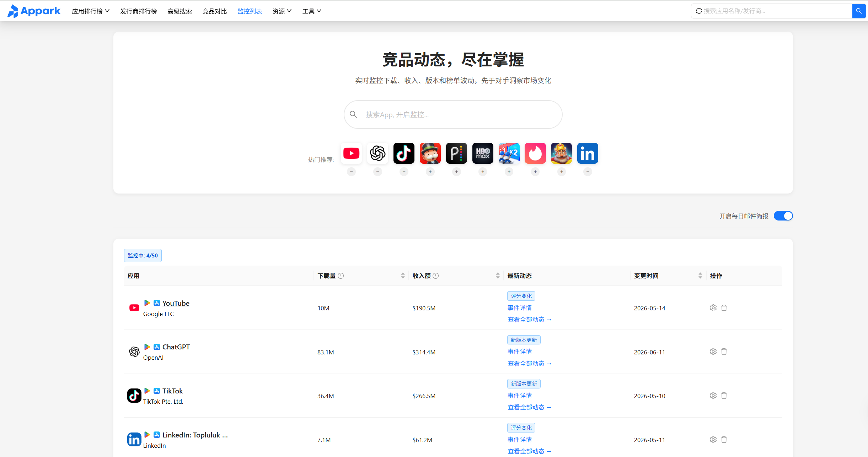Screen dimensions: 868x457
Task: Select the Peacock recommended app icon
Action: click(x=456, y=153)
